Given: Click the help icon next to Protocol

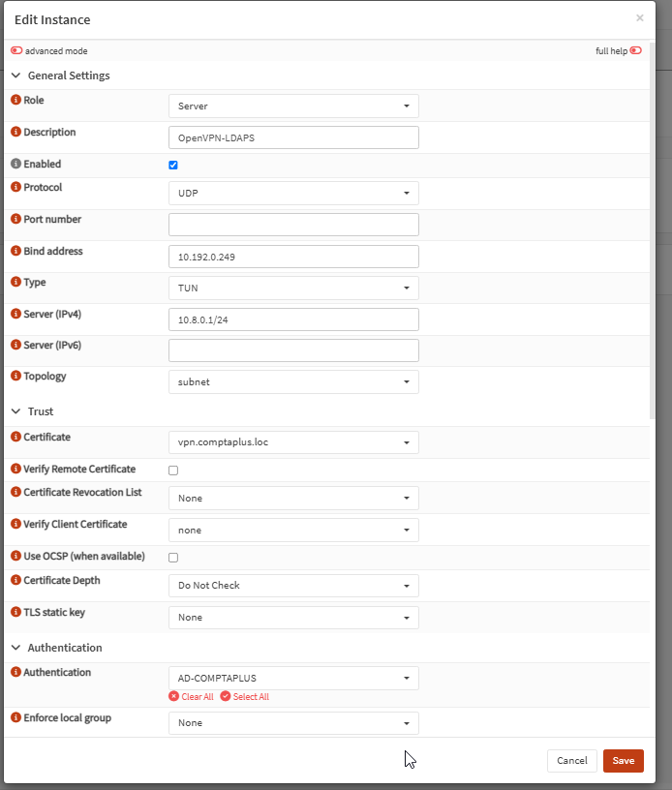Looking at the screenshot, I should click(16, 187).
